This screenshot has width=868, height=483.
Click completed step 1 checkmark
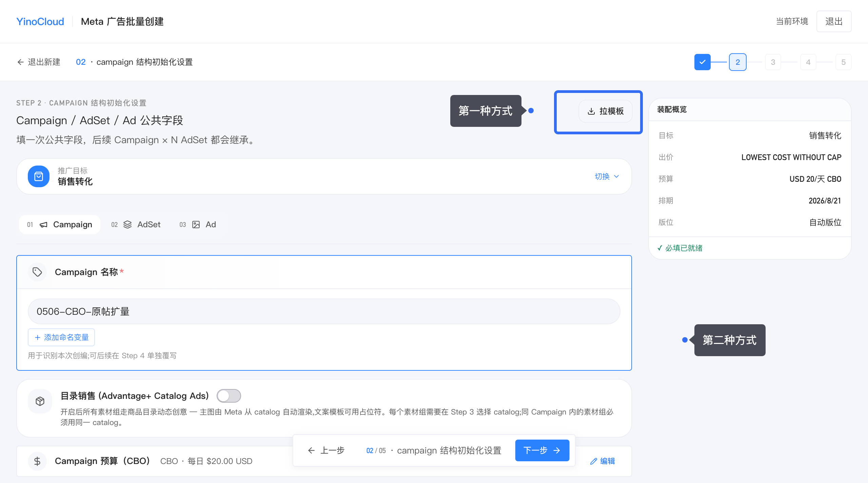tap(702, 62)
